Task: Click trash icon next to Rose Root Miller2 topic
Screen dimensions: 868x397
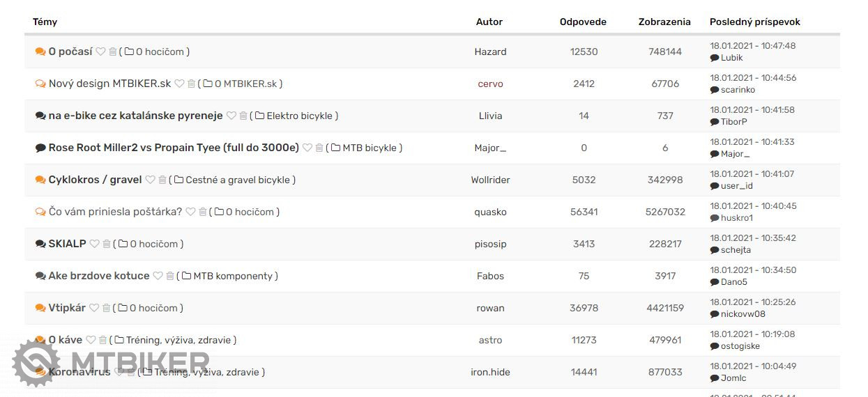Action: (x=319, y=148)
